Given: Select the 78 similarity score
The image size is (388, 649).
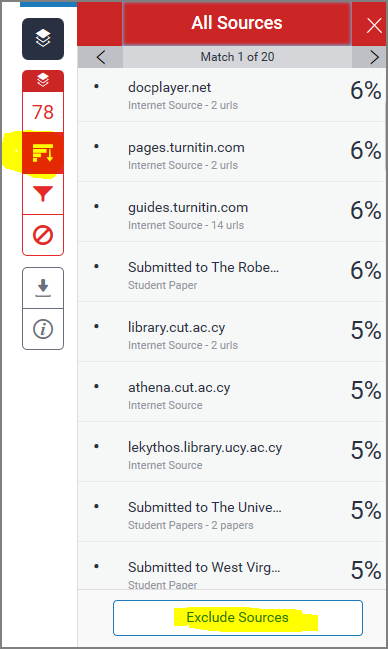Looking at the screenshot, I should click(x=43, y=112).
